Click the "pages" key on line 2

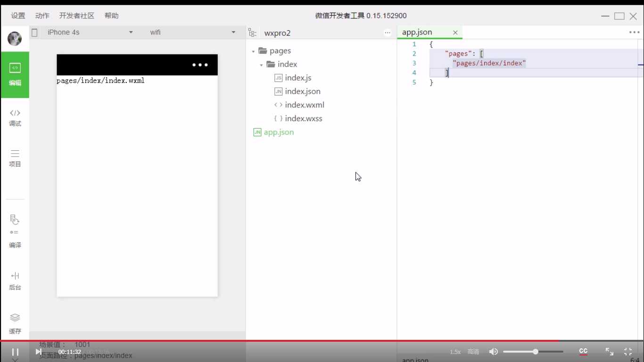click(458, 54)
